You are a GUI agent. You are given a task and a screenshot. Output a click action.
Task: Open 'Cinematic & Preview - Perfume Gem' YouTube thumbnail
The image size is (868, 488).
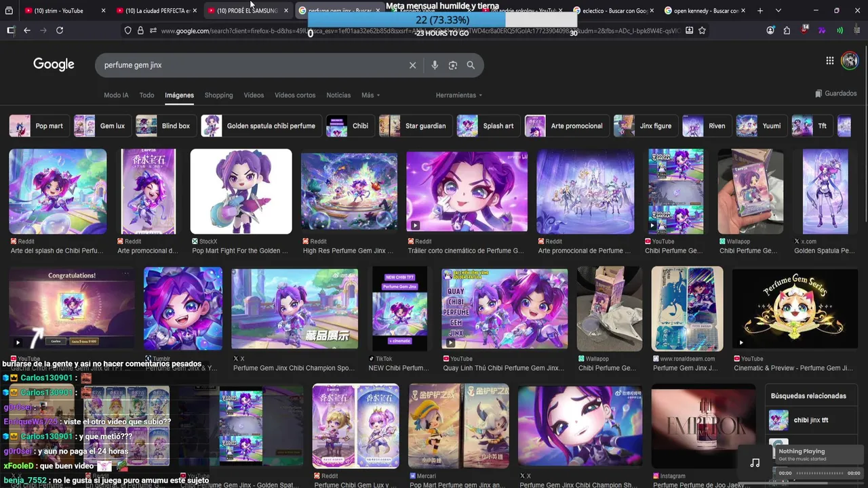(x=795, y=309)
